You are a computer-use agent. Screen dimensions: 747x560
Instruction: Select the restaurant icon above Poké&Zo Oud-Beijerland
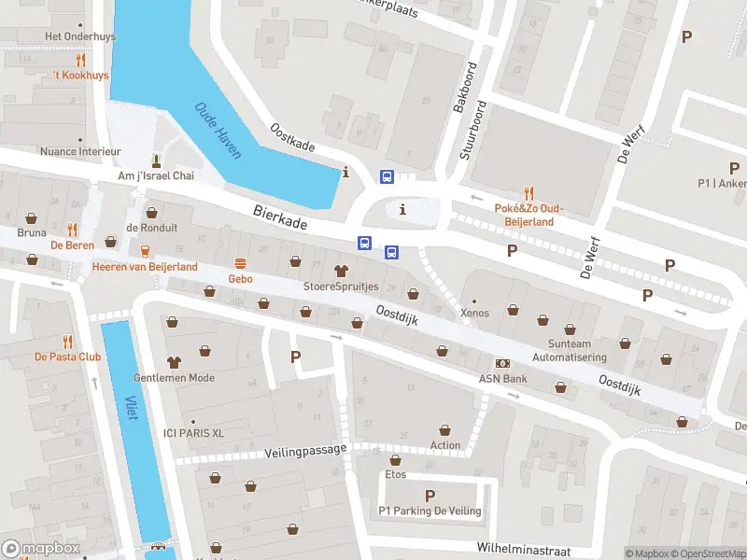coord(529,193)
